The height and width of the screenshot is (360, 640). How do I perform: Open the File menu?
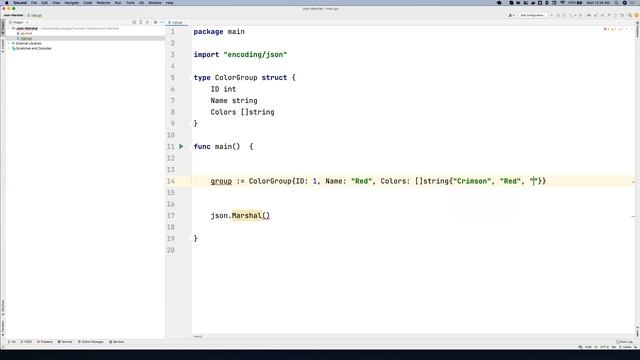34,3
